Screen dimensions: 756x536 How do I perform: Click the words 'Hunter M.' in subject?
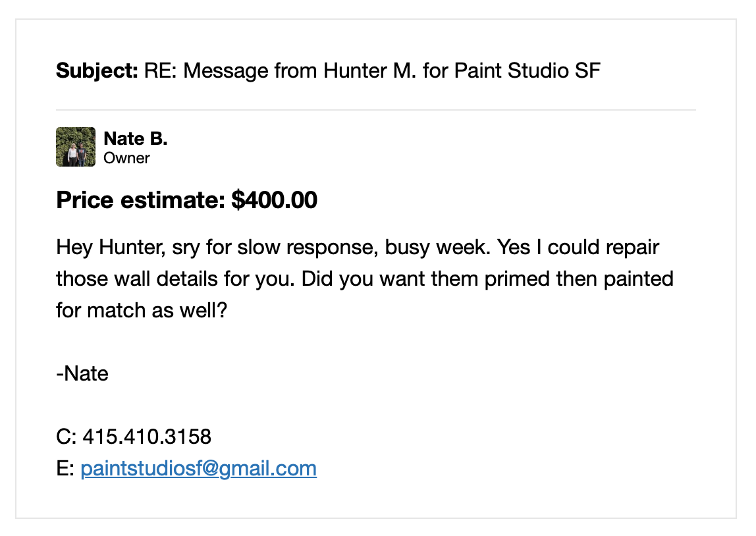[369, 71]
